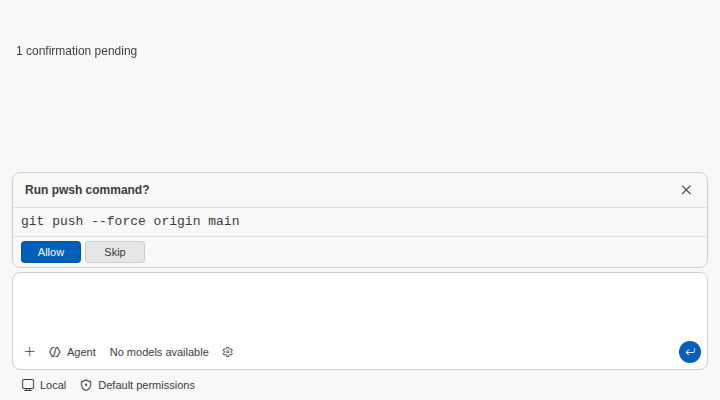The height and width of the screenshot is (400, 720).
Task: Click the git push --force command text
Action: point(130,221)
